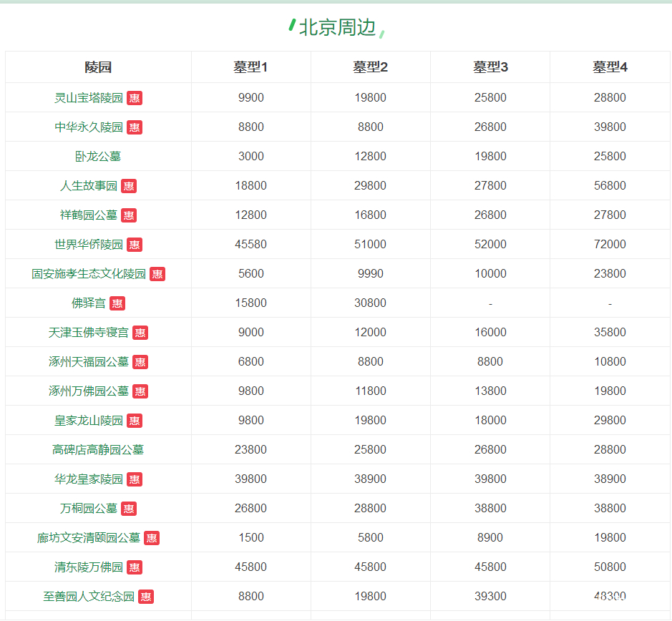Select 墓型2 price 16800 for 祥鹤园公墓
Viewport: 672px width, 621px height.
pos(370,215)
